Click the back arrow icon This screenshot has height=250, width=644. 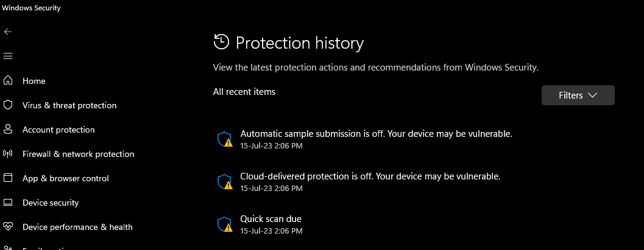(8, 32)
